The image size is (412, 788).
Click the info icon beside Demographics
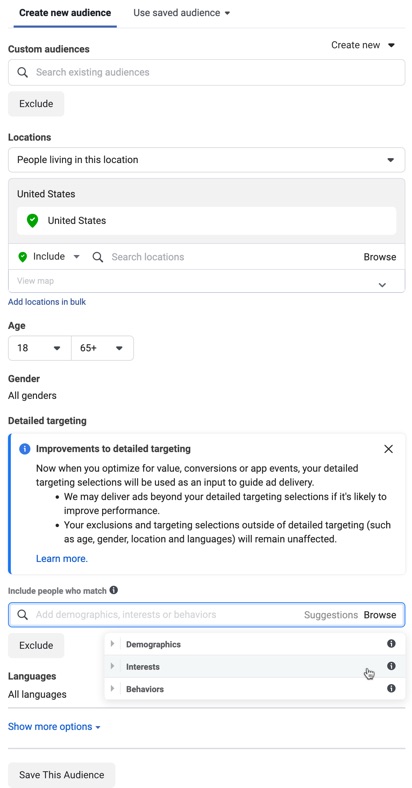point(391,643)
